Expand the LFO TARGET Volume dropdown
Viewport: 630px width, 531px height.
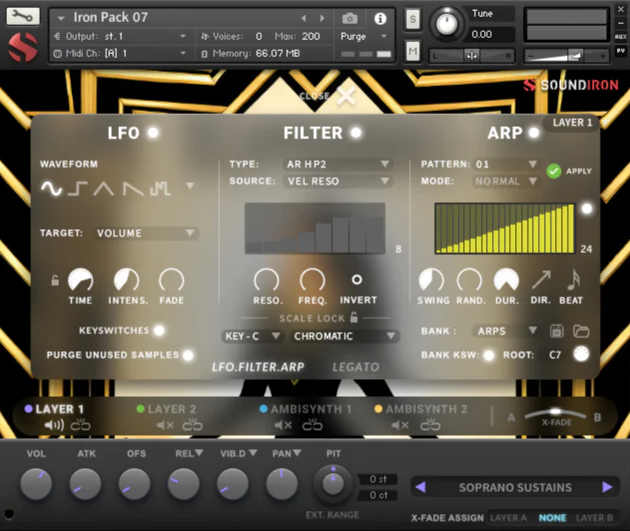tap(146, 234)
